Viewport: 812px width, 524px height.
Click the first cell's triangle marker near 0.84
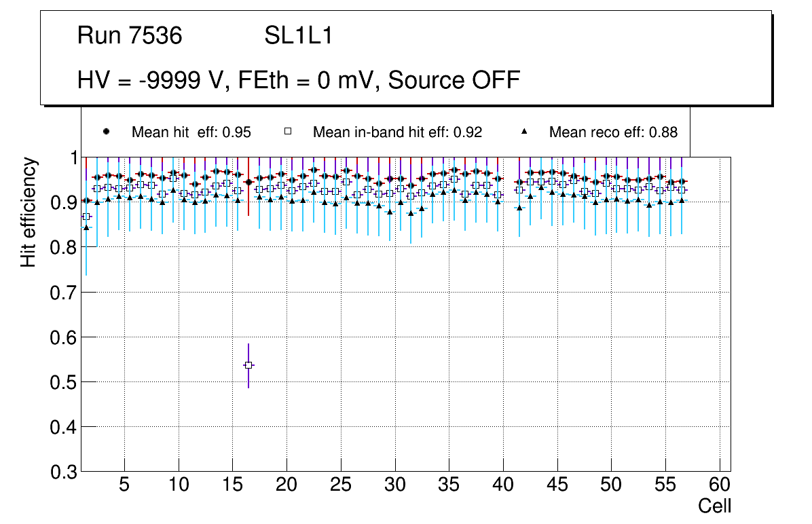pyautogui.click(x=86, y=227)
